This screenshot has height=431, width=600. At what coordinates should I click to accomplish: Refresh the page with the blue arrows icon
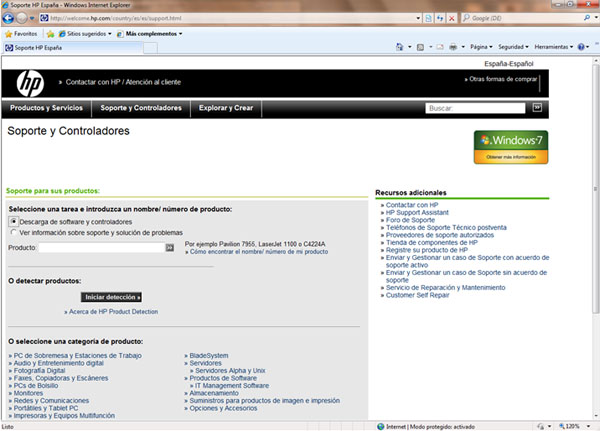[x=440, y=18]
